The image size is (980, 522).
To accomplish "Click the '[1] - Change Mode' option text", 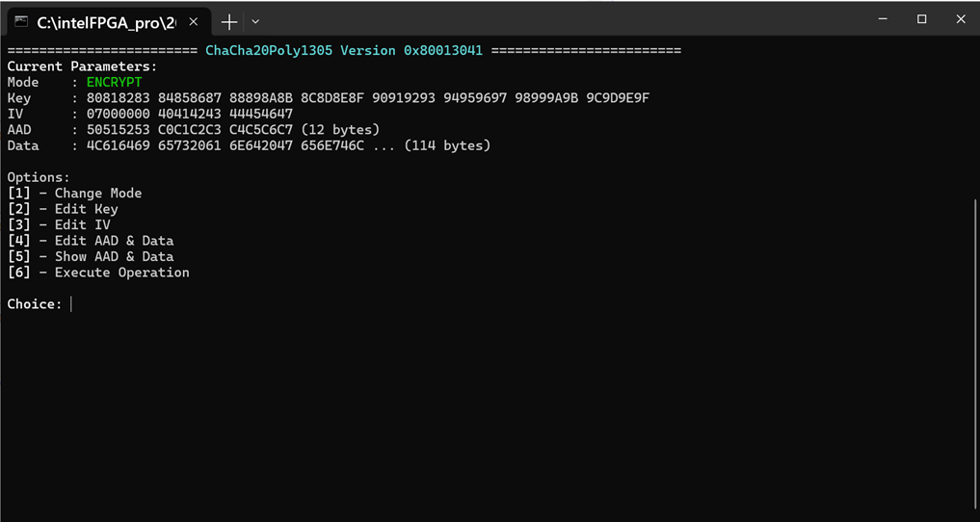I will tap(74, 193).
